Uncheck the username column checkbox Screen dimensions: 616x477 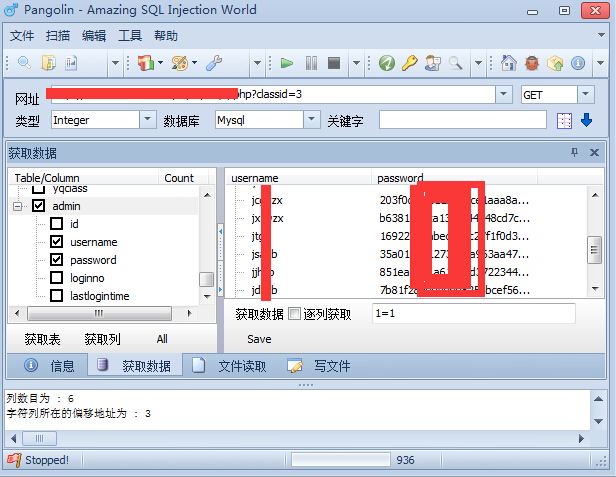click(57, 242)
